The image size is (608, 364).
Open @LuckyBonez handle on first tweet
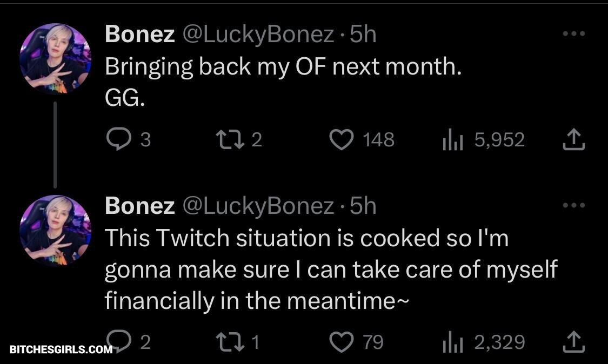click(258, 35)
